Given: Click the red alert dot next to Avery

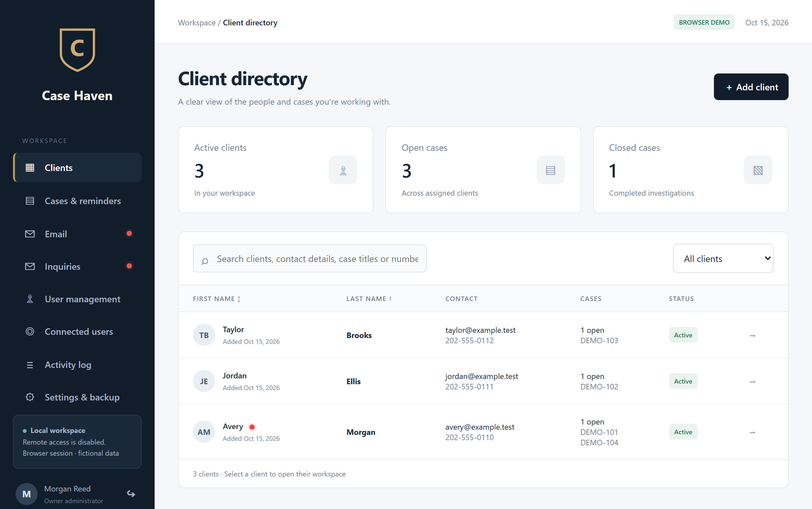Looking at the screenshot, I should pyautogui.click(x=252, y=427).
